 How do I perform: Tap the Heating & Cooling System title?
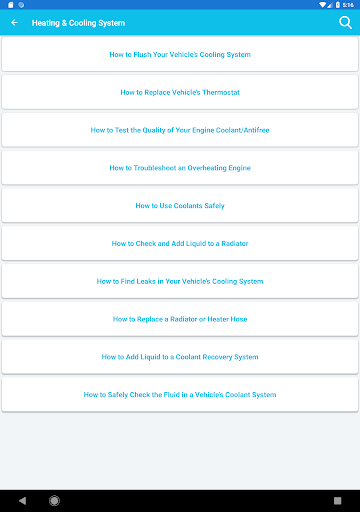click(x=78, y=23)
